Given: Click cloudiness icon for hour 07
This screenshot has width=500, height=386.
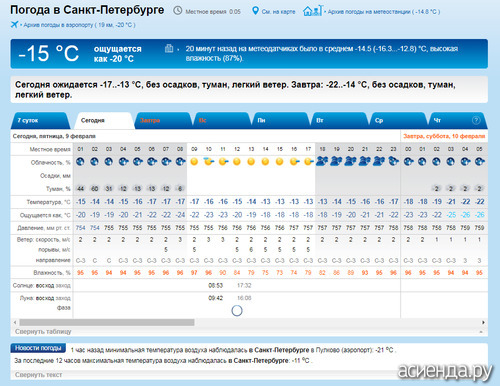Looking at the screenshot, I should point(166,162).
